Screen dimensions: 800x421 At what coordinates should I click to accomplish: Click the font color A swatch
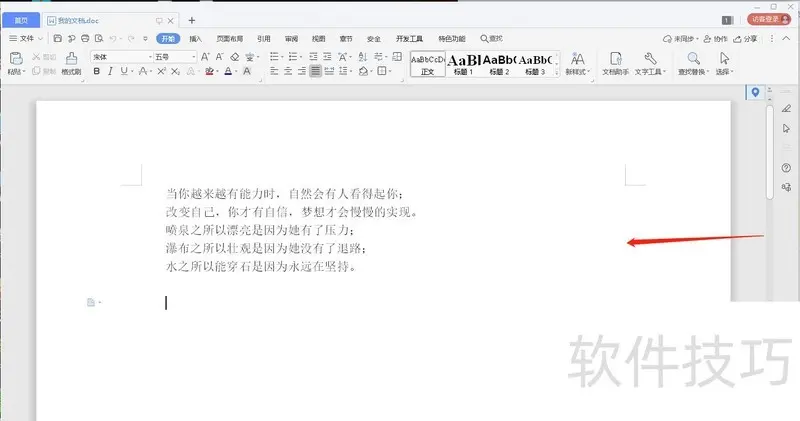(228, 71)
